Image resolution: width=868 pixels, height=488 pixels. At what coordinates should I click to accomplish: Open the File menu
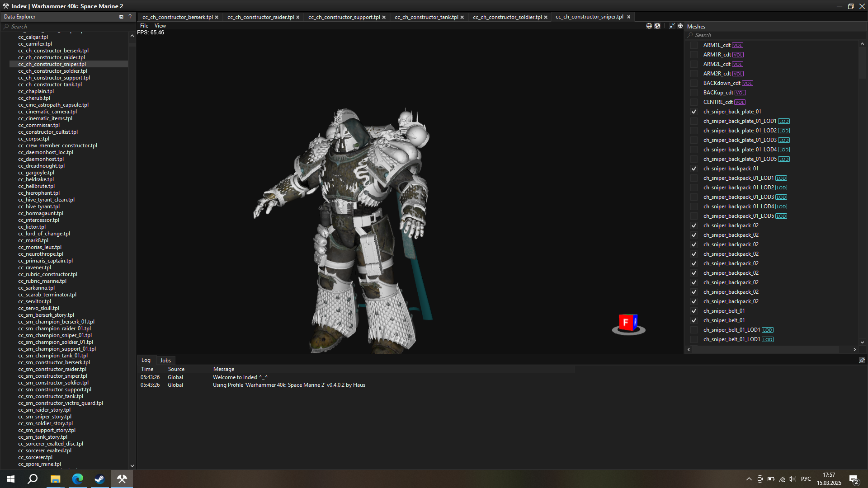pos(144,26)
